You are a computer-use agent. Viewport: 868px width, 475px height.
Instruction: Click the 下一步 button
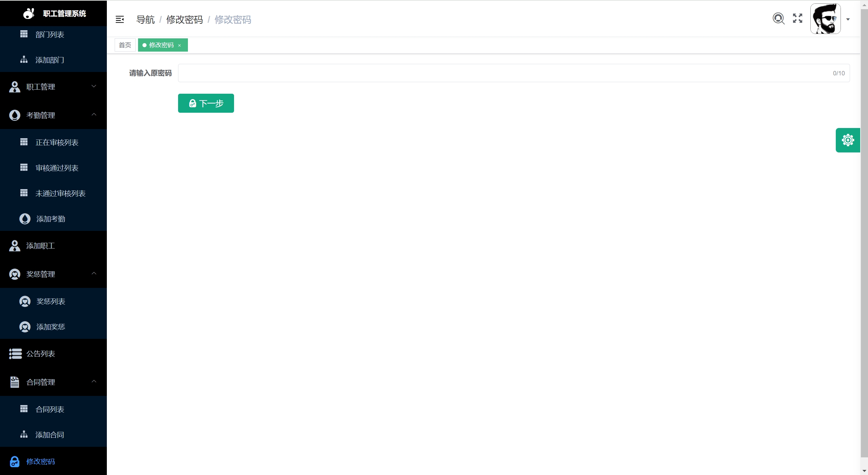[x=206, y=103]
